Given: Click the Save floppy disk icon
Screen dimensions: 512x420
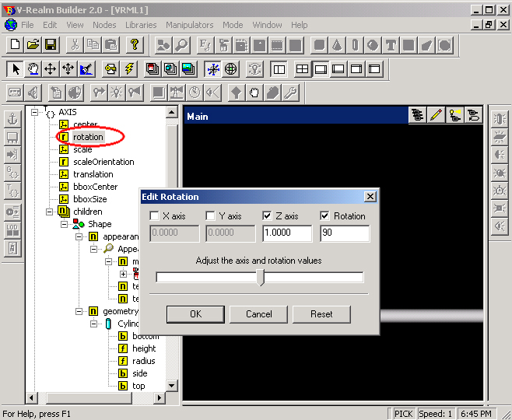Looking at the screenshot, I should point(50,44).
